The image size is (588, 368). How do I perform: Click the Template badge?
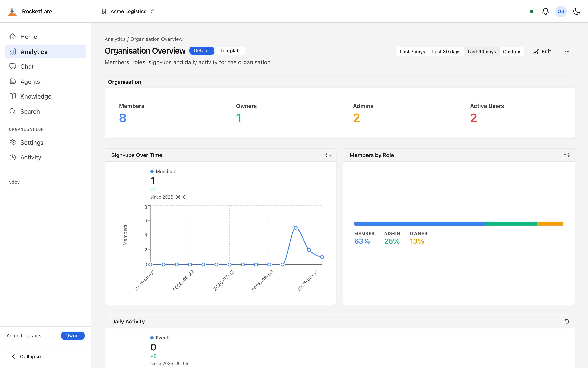(231, 51)
